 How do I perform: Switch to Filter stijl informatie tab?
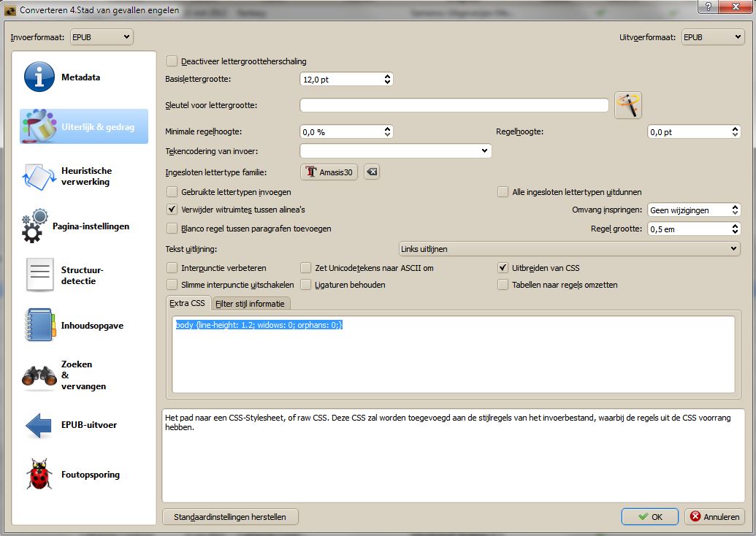coord(251,304)
